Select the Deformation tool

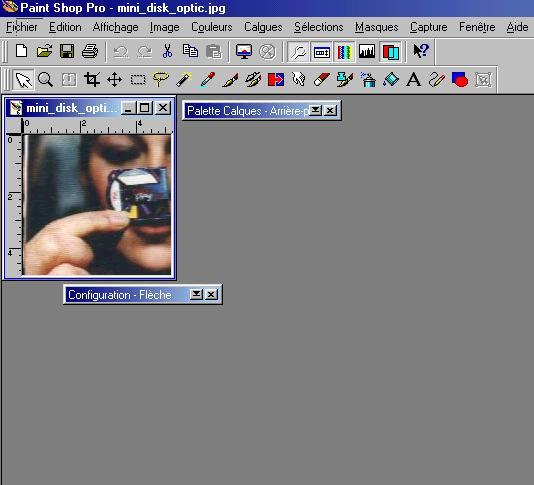coord(69,80)
